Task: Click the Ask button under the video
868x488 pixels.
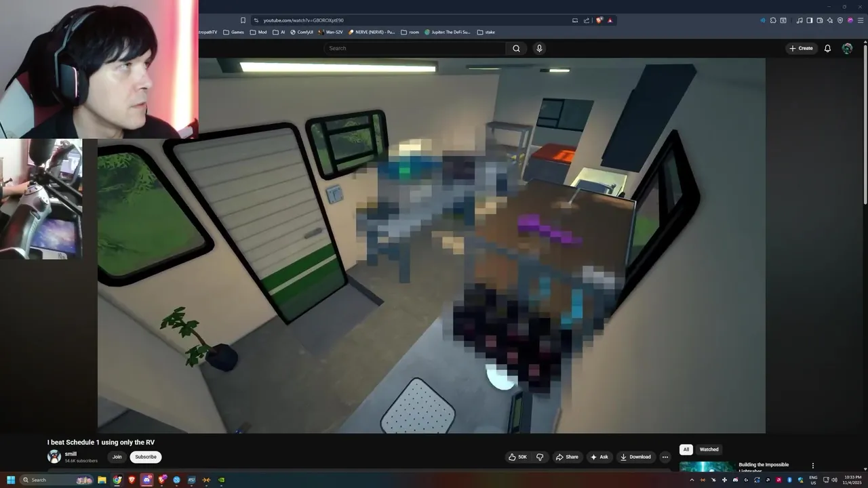Action: 599,457
